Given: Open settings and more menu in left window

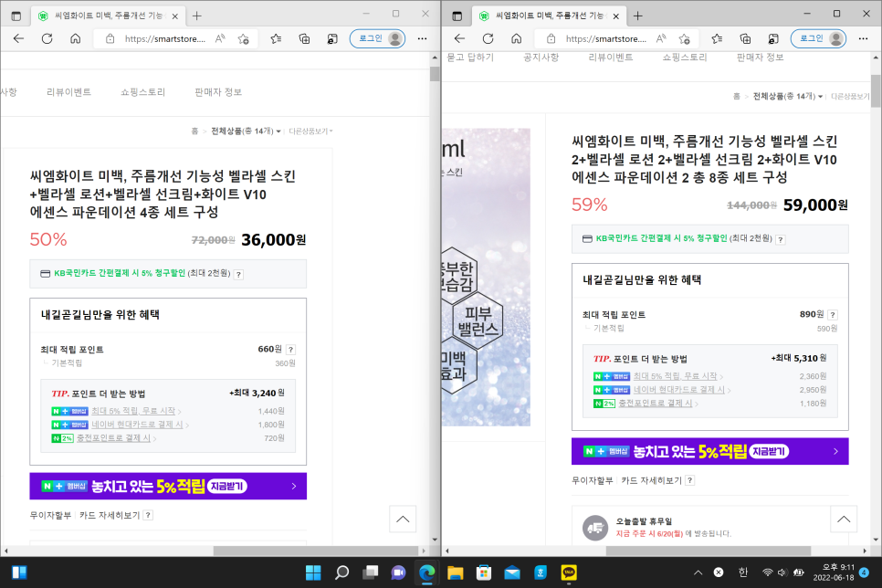Looking at the screenshot, I should coord(422,39).
